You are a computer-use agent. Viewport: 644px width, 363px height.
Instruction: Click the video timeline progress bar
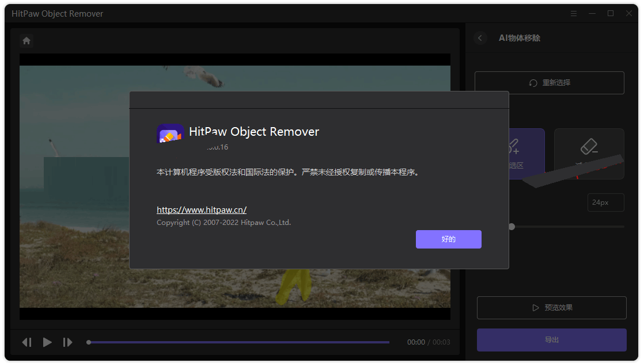[238, 342]
